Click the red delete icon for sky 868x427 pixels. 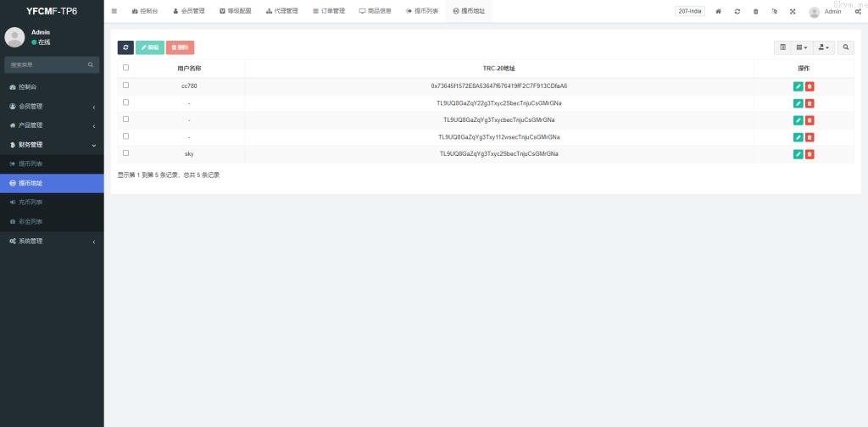pos(810,154)
